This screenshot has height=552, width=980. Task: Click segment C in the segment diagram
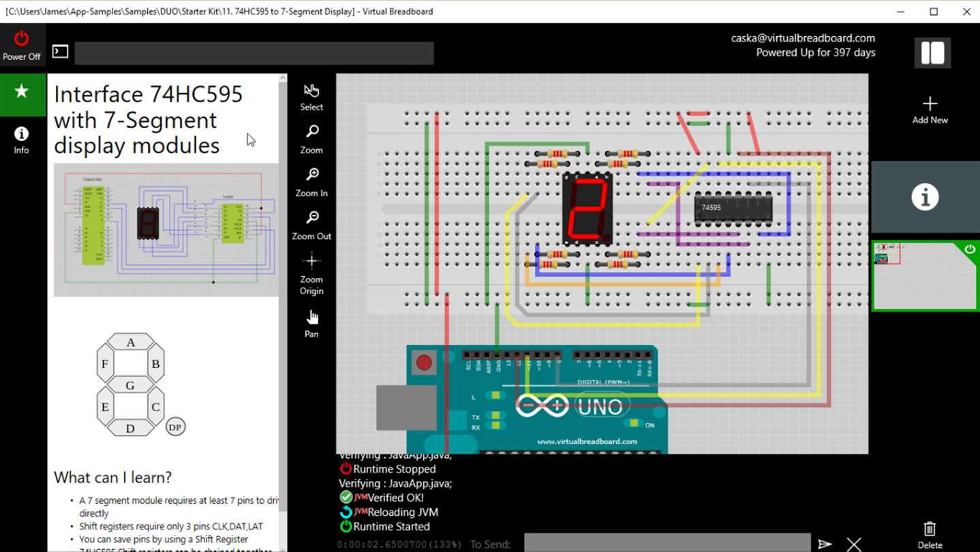point(155,407)
